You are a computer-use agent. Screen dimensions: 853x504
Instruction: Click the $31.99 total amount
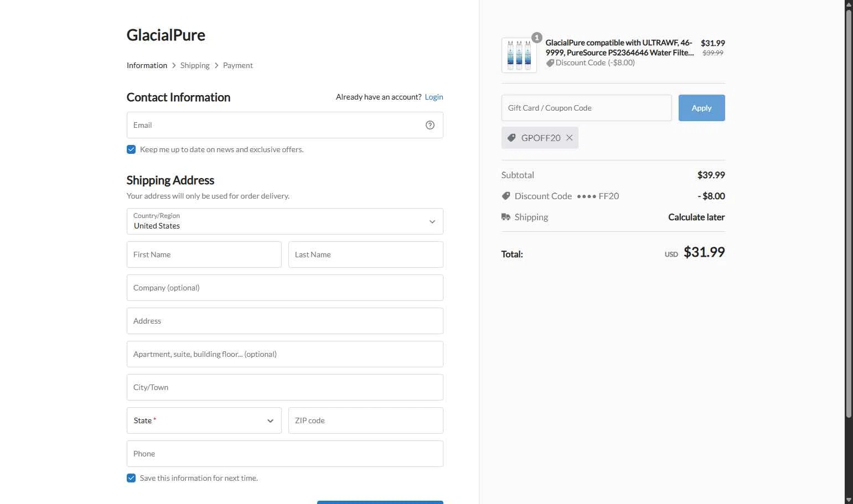704,252
